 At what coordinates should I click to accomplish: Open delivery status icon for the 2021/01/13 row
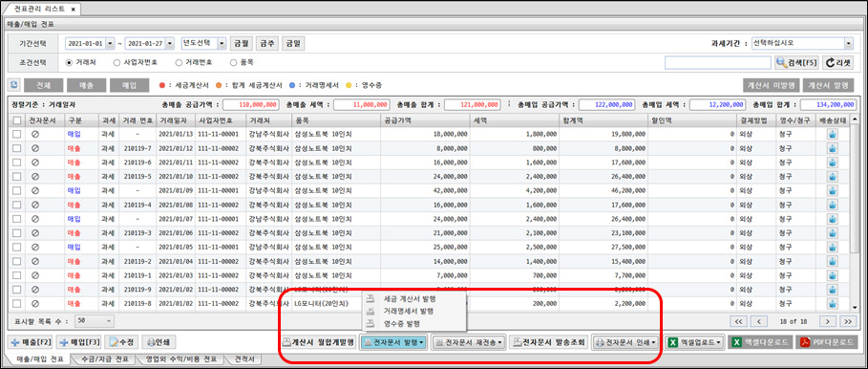(834, 134)
